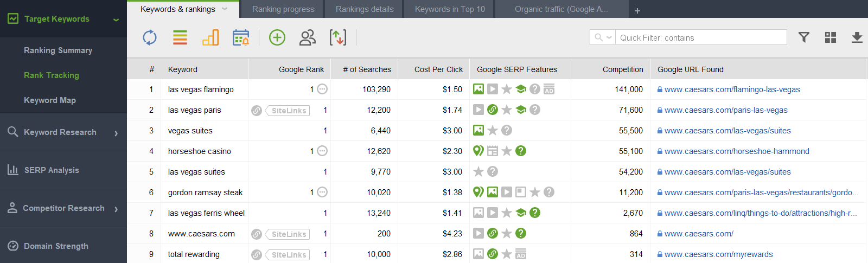Click green graduation cap icon for las vegas ferris wheel
868x263 pixels.
click(x=521, y=213)
